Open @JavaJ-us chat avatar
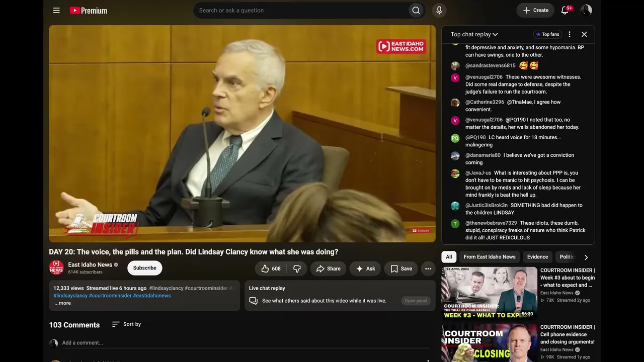 (455, 173)
